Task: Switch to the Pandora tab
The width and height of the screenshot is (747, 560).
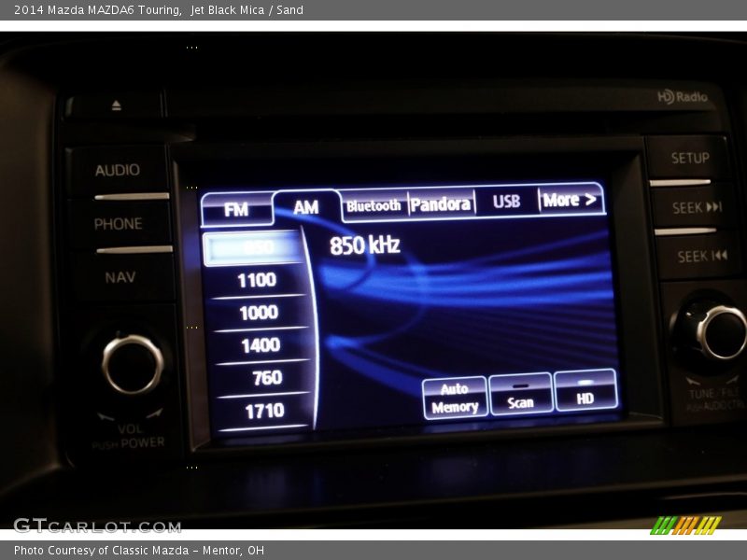Action: click(x=441, y=203)
